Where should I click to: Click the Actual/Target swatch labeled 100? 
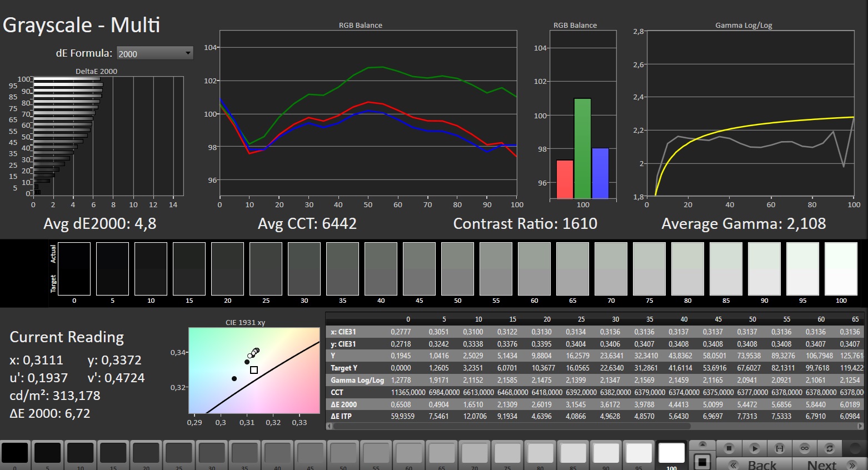(x=841, y=268)
